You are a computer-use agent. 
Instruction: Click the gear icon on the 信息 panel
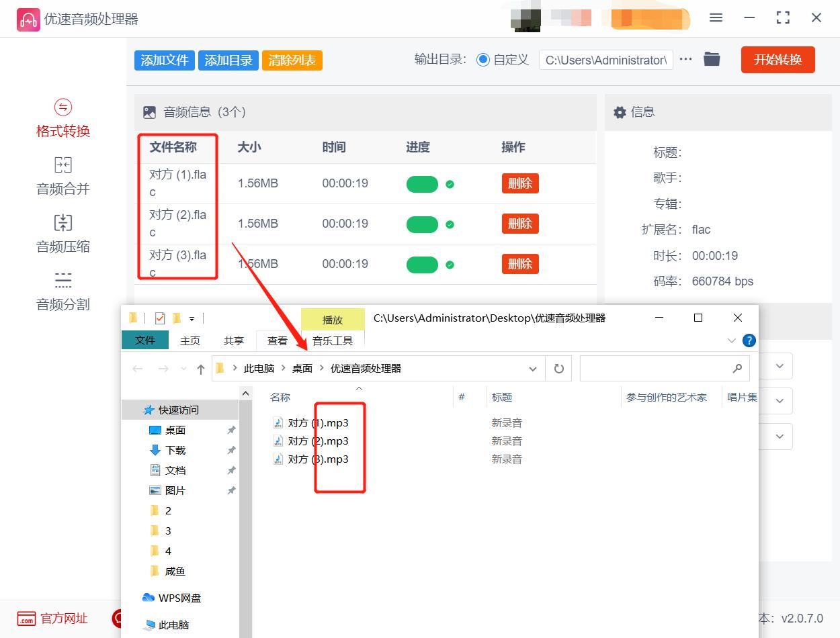coord(620,111)
